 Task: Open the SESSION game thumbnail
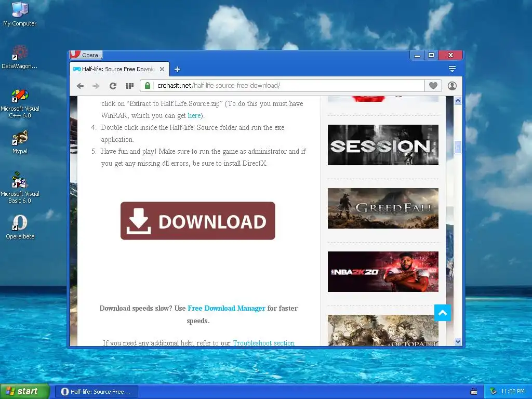pyautogui.click(x=383, y=145)
